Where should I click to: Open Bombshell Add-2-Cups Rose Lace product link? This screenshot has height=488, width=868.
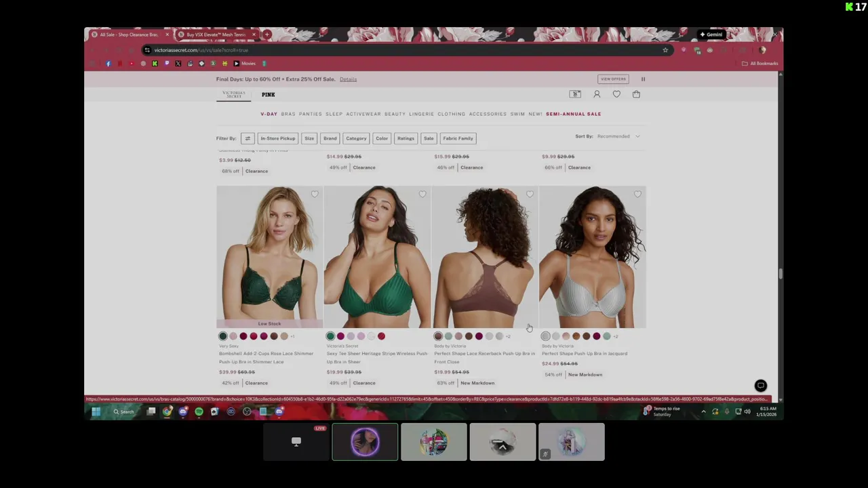point(266,357)
